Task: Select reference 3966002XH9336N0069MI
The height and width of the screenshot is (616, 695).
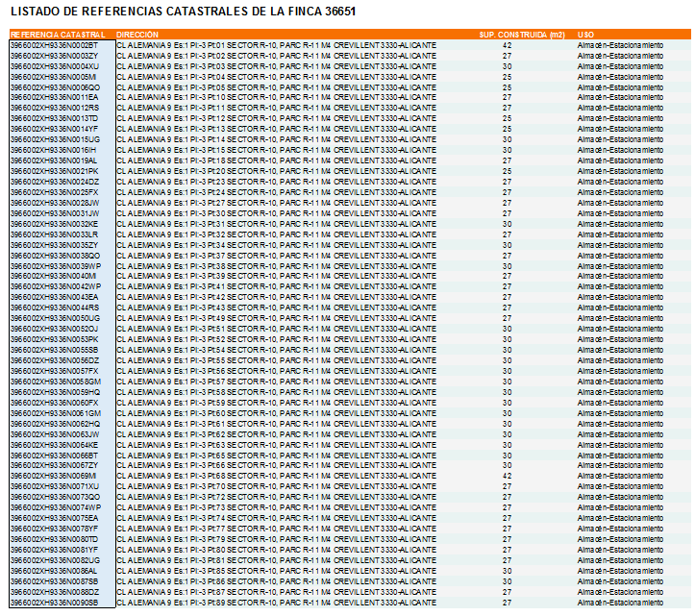Action: click(x=53, y=476)
